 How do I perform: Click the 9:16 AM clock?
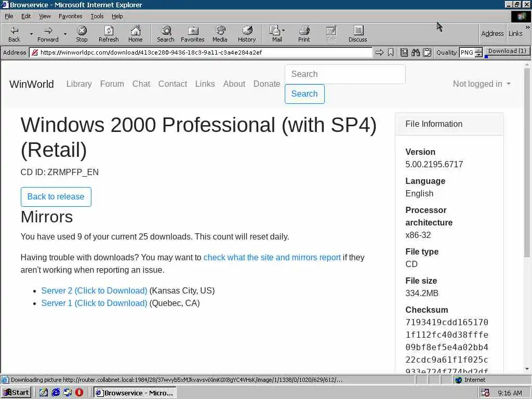pos(510,393)
